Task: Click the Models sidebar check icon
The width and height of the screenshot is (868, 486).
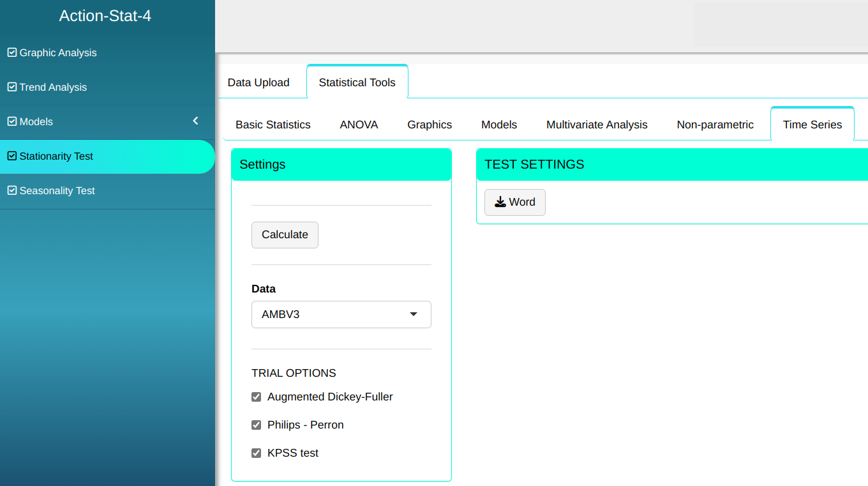Action: pos(11,121)
